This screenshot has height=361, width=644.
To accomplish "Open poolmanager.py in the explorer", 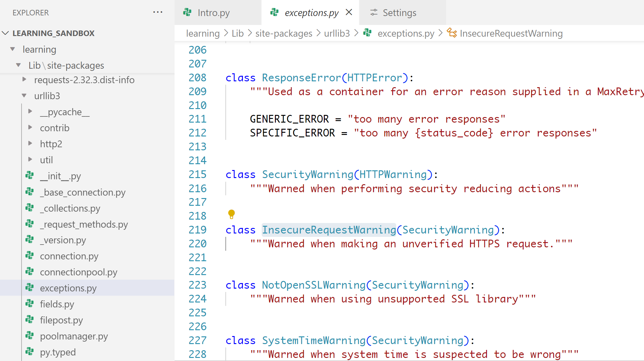I will tap(74, 336).
